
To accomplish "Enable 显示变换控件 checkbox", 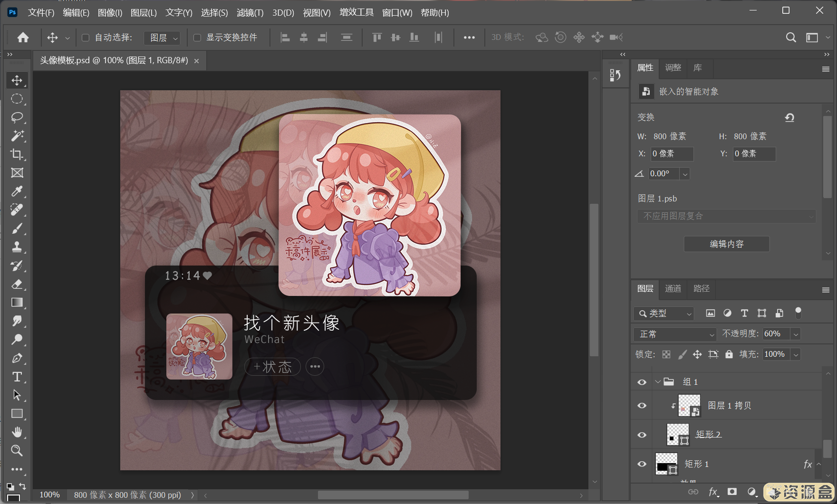I will (x=197, y=38).
